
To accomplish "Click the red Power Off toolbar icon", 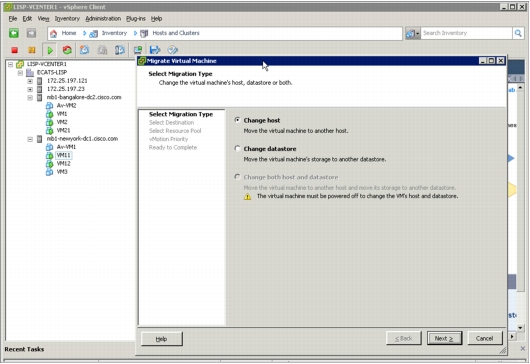I will [15, 50].
